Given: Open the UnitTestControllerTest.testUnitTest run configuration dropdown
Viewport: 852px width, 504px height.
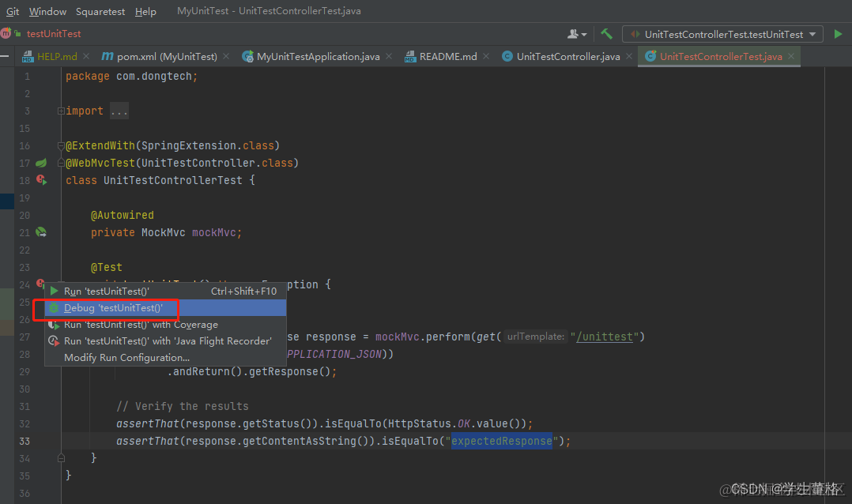Looking at the screenshot, I should [x=722, y=34].
